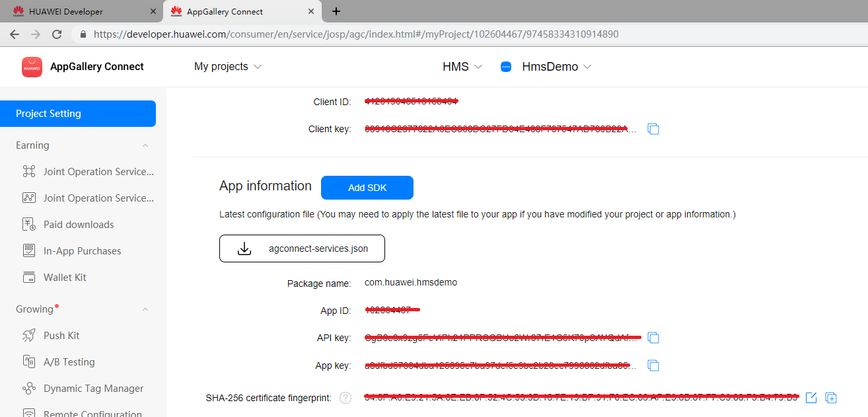Copy the Client key value
Image resolution: width=868 pixels, height=417 pixels.
653,129
